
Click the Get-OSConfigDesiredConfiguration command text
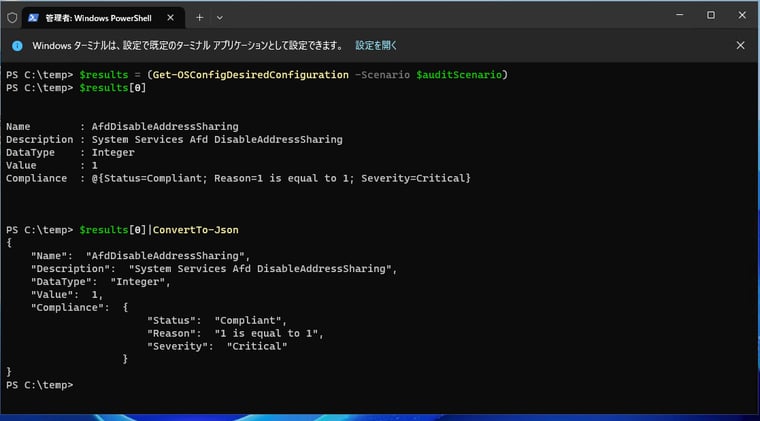[x=251, y=75]
